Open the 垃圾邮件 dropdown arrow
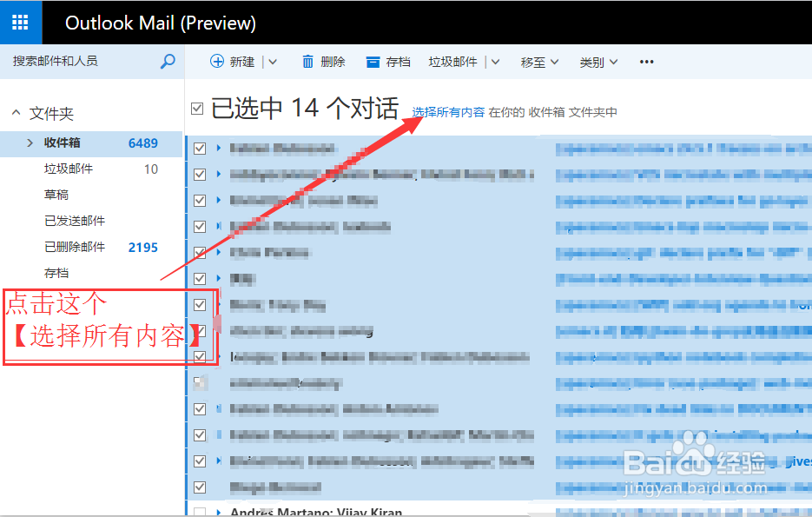Image resolution: width=812 pixels, height=517 pixels. pos(495,63)
